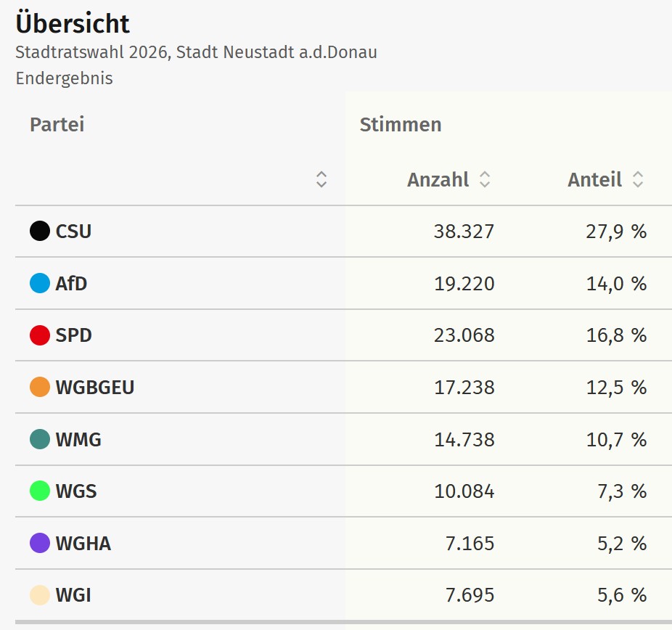Click the black CSU color dot
This screenshot has width=672, height=630.
pyautogui.click(x=40, y=232)
